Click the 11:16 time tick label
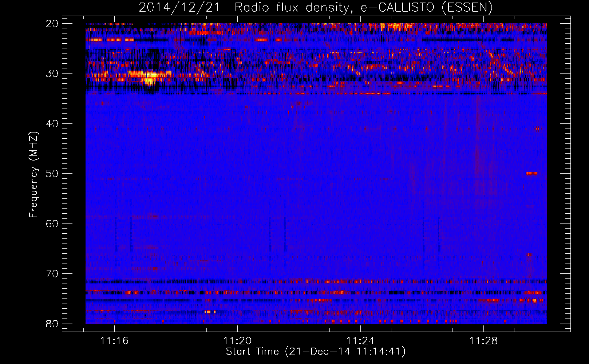This screenshot has width=589, height=364. (x=114, y=341)
